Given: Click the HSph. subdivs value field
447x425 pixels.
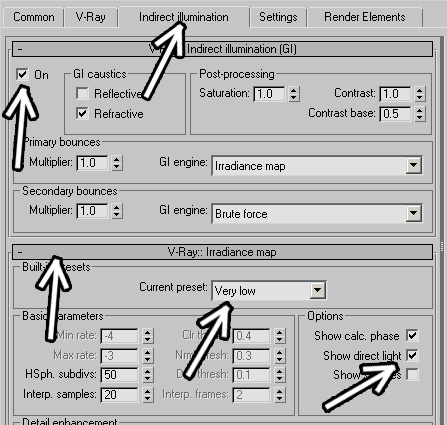Looking at the screenshot, I should 119,375.
